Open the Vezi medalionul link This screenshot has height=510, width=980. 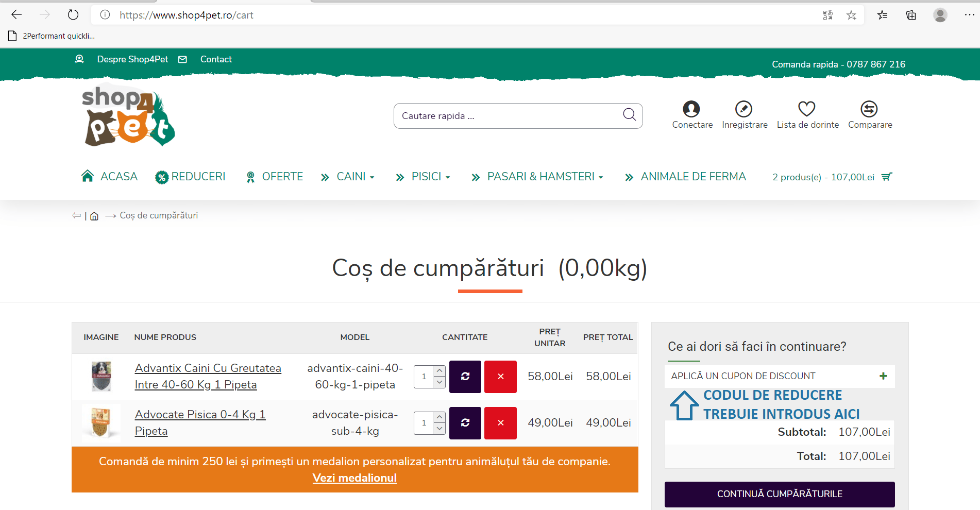(x=354, y=478)
